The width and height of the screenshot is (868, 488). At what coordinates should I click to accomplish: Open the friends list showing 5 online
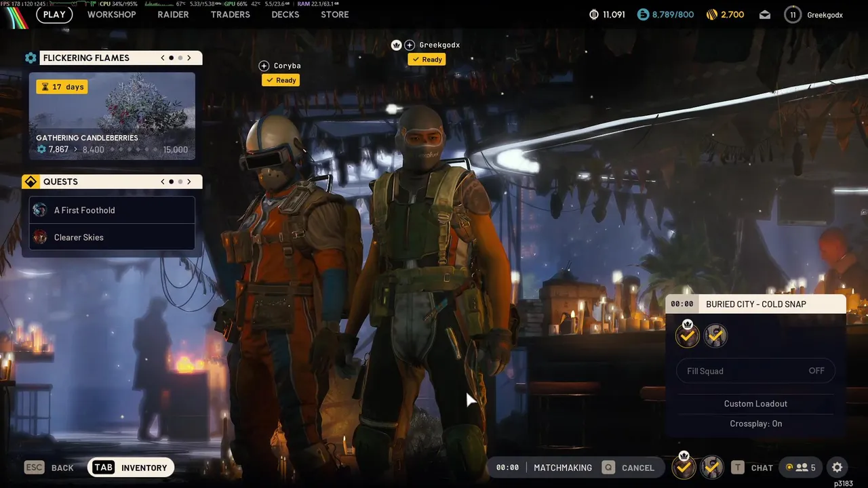tap(800, 468)
